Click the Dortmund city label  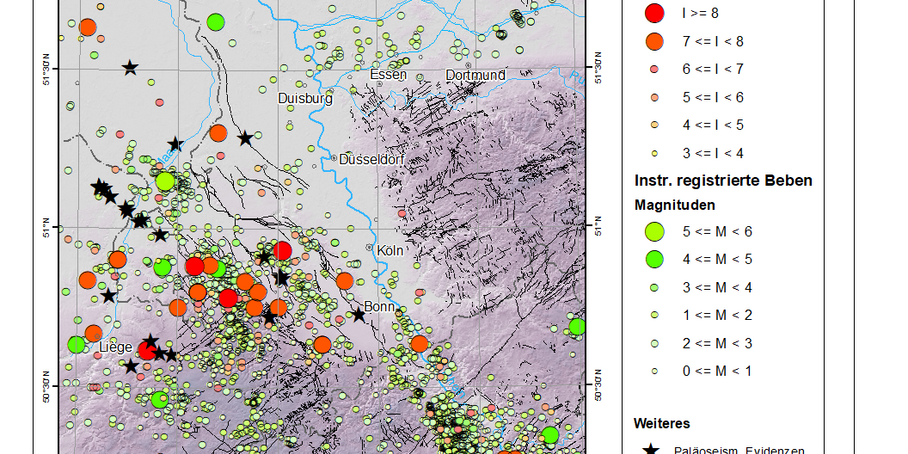click(x=475, y=75)
